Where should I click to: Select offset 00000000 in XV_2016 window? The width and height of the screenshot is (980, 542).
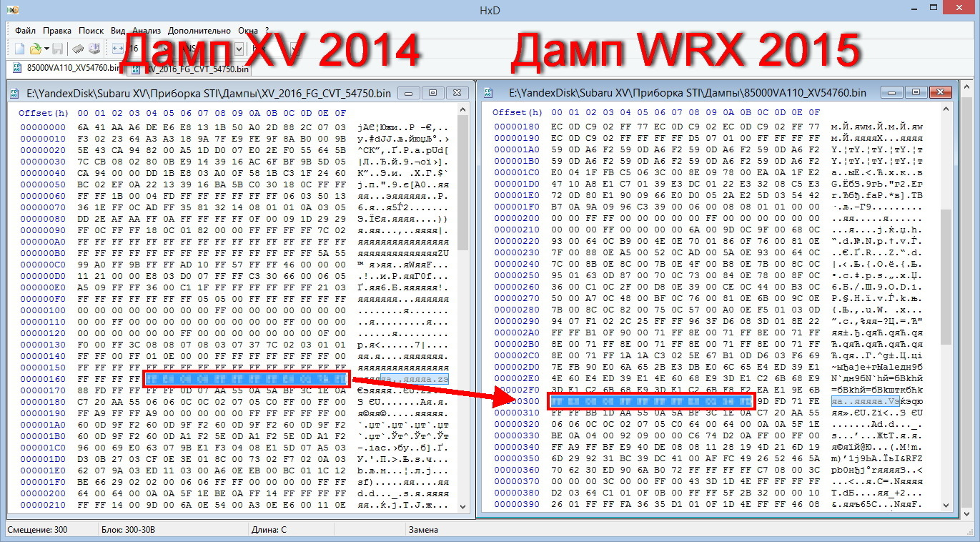(43, 127)
